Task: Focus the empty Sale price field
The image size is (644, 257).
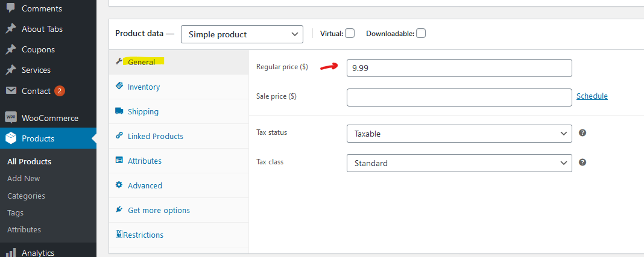Action: [x=459, y=98]
